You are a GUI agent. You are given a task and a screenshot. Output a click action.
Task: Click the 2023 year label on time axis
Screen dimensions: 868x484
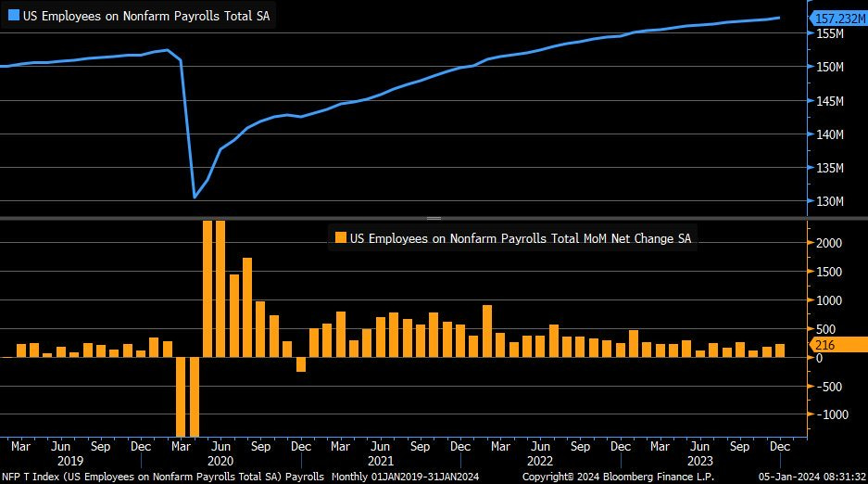699,460
